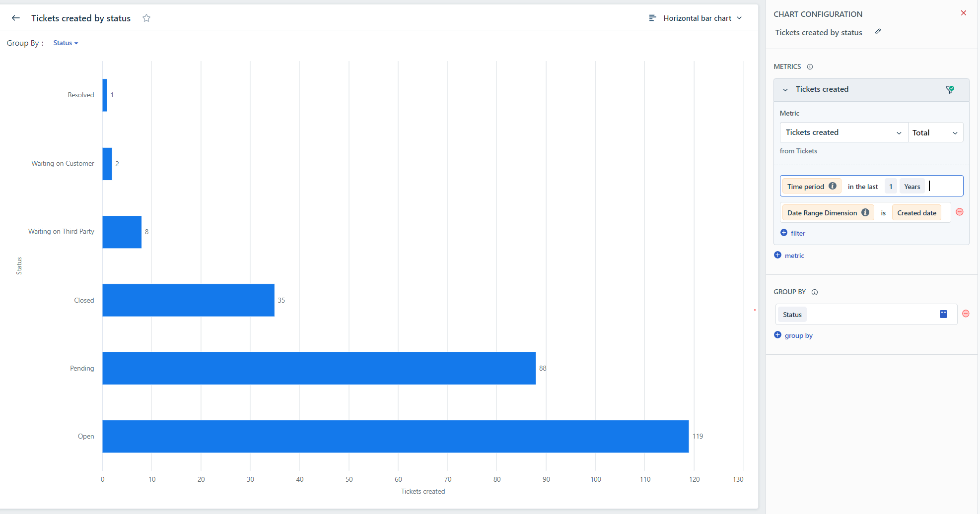Open the Time period info icon
The height and width of the screenshot is (514, 980).
[x=833, y=186]
